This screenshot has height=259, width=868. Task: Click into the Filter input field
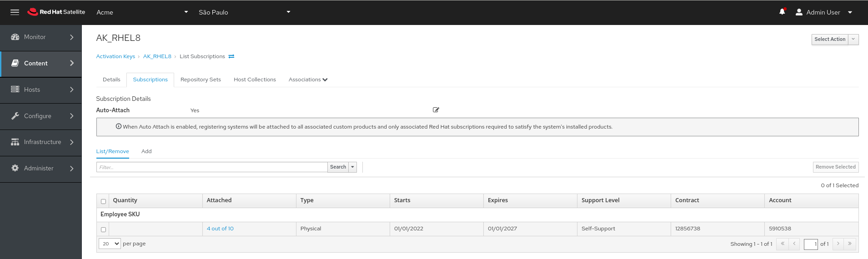point(211,167)
